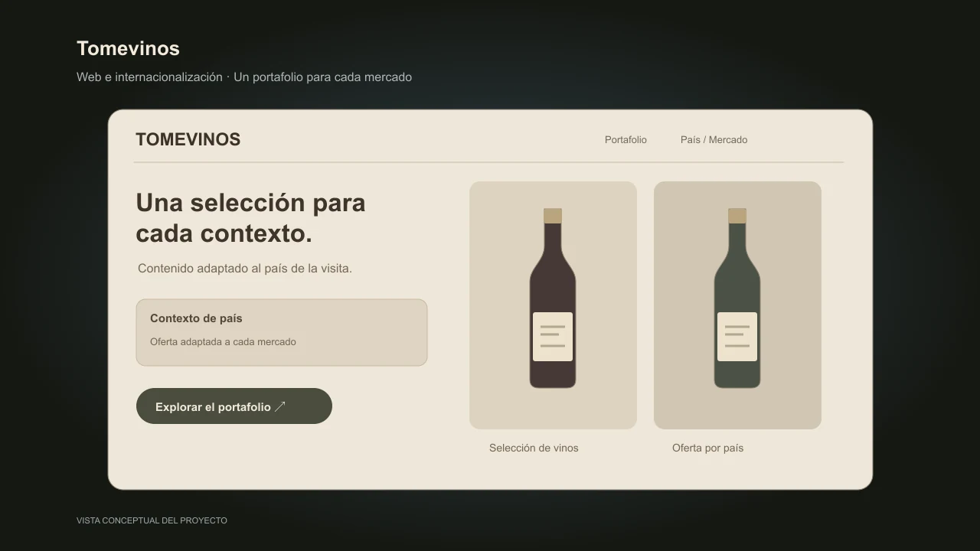Click the Explorar el portafolio button

pos(234,406)
